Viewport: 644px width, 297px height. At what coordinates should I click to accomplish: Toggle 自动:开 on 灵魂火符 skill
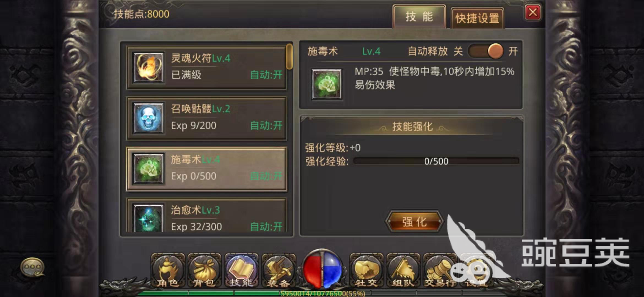tap(266, 75)
